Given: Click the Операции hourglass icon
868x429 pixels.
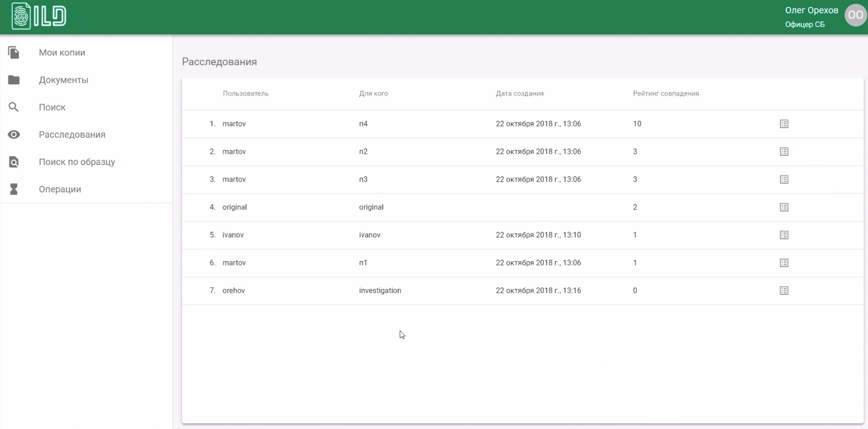Looking at the screenshot, I should click(14, 189).
